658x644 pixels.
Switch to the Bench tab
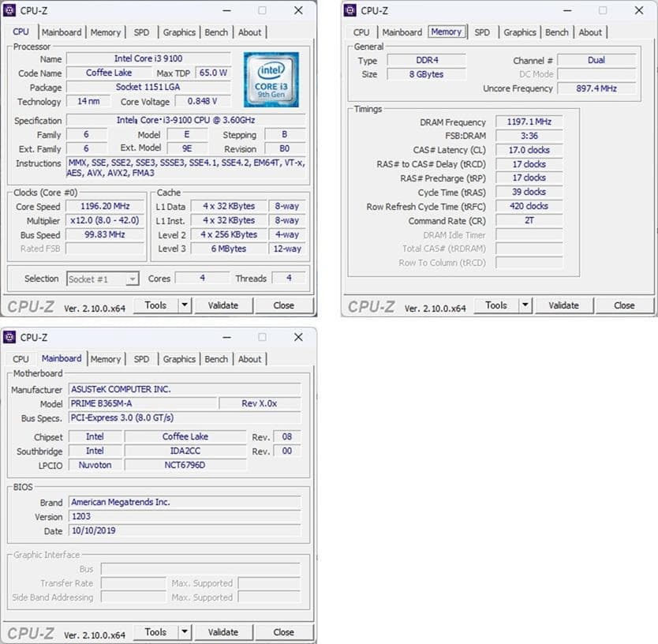216,32
